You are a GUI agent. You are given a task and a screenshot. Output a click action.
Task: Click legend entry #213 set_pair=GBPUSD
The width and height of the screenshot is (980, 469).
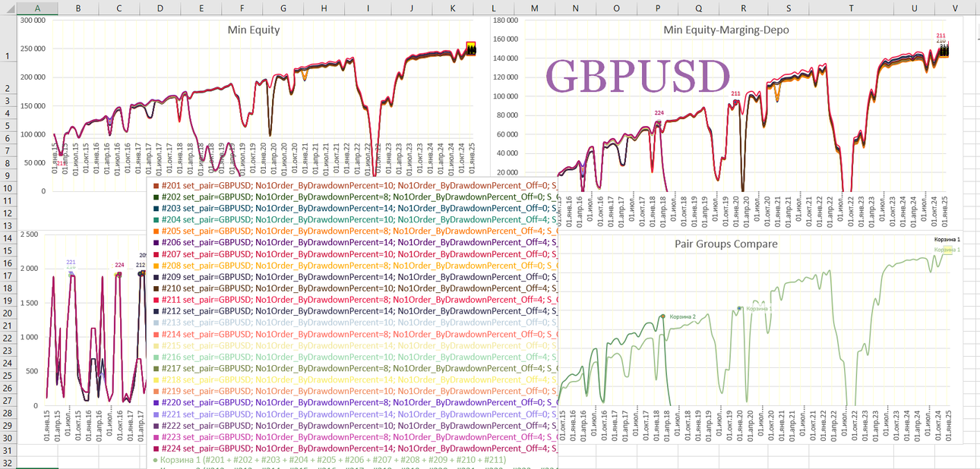point(357,323)
